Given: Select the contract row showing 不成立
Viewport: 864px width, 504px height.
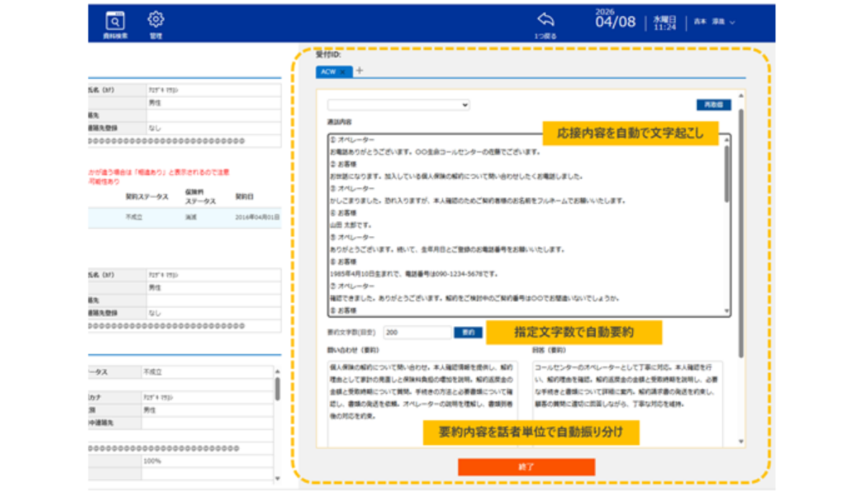Looking at the screenshot, I should pos(184,216).
